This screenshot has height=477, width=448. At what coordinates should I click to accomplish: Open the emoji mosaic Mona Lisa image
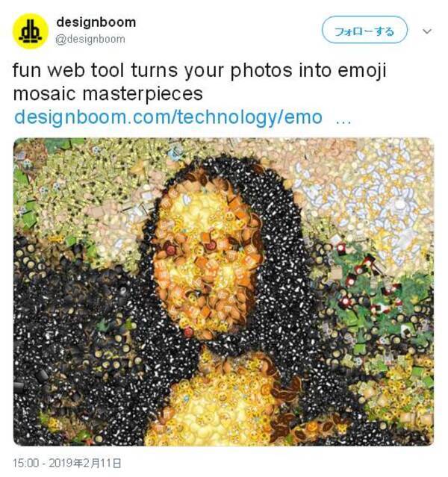(223, 291)
